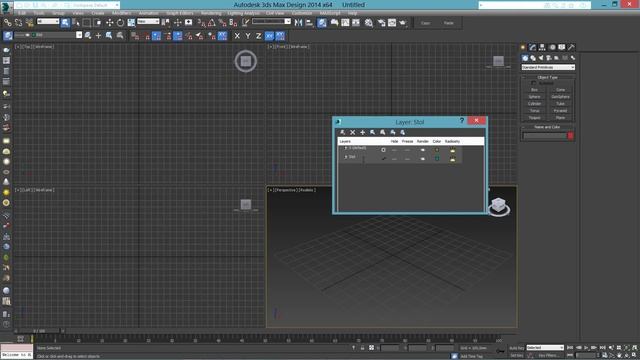Pick the Select and Rotate tool
640x360 pixels.
click(120, 23)
